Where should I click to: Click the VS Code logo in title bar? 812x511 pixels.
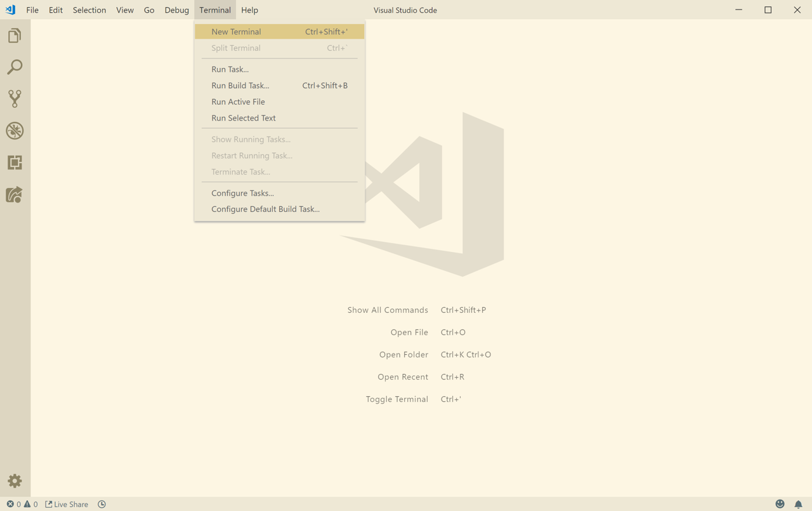(x=10, y=10)
